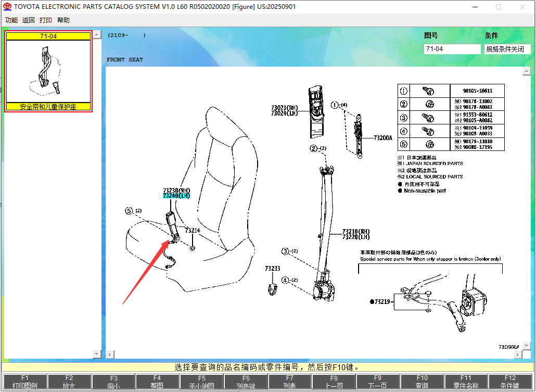Image resolution: width=536 pixels, height=392 pixels.
Task: Click part code 90178-11002 in fastener table
Action: pos(478,102)
